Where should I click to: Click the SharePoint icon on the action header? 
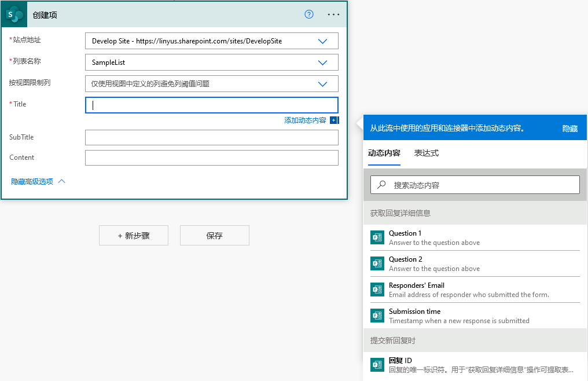click(14, 14)
